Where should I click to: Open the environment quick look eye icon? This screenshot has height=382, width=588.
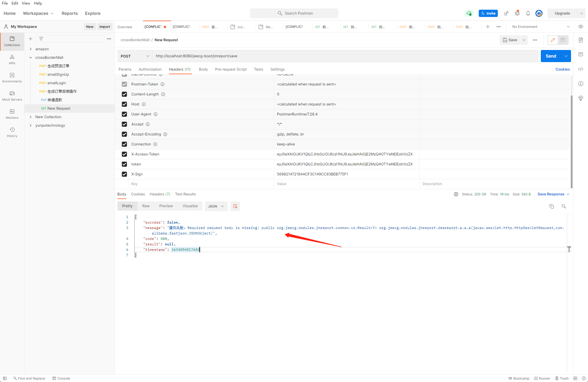click(x=581, y=27)
